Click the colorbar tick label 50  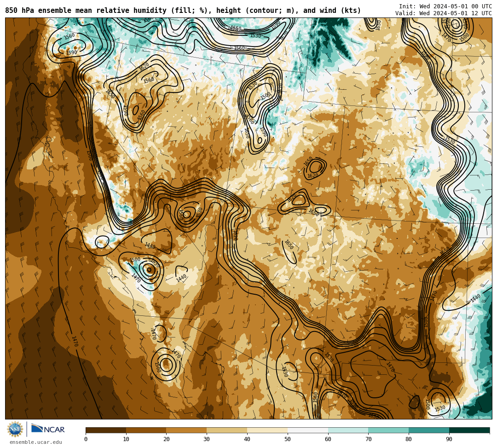288,439
